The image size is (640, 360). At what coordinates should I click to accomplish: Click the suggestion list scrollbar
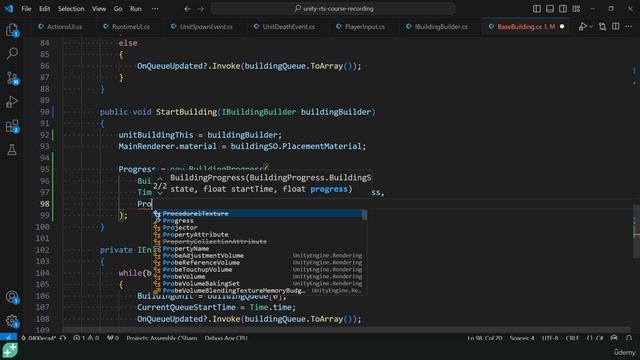(364, 215)
